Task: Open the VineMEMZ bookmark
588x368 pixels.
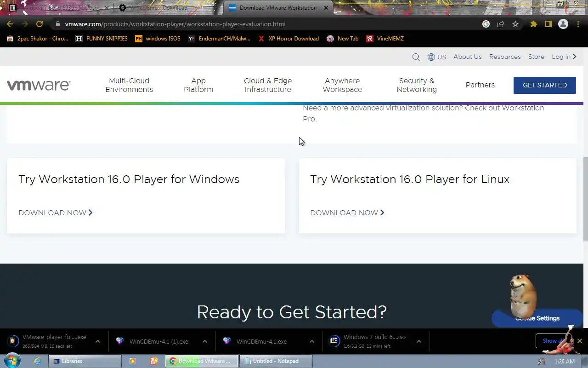Action: [385, 39]
